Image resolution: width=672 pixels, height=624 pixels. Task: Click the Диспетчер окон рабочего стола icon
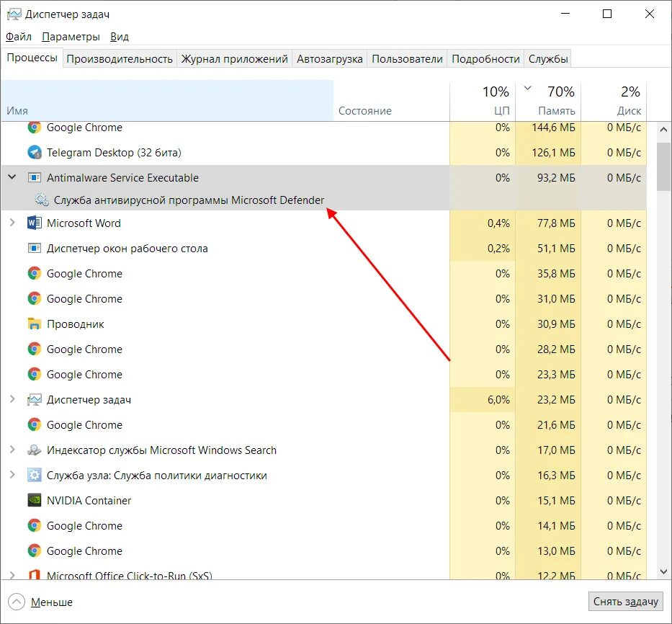click(34, 249)
